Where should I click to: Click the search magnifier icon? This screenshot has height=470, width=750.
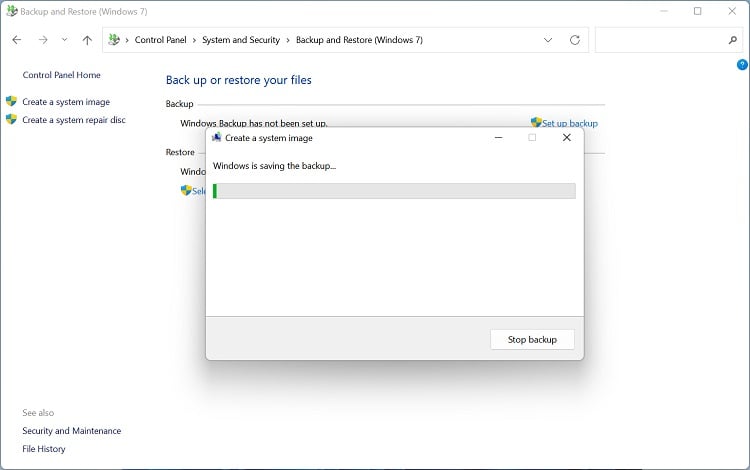point(732,40)
